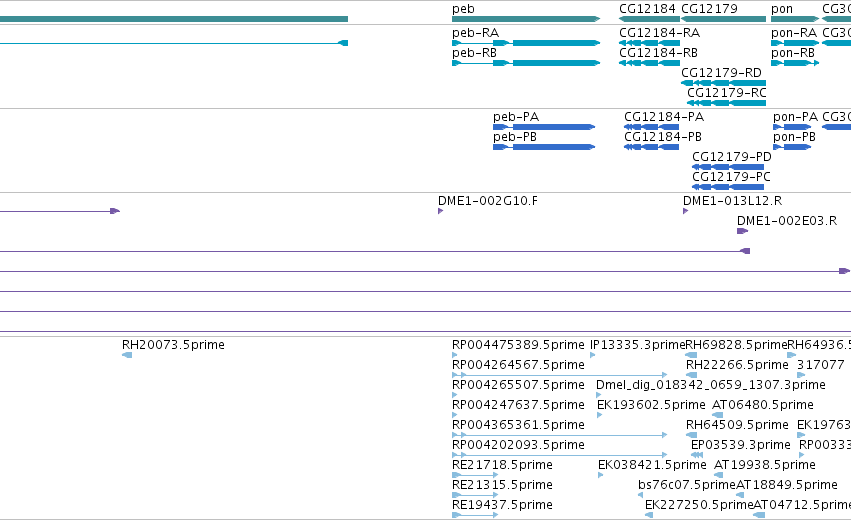Click the AT06480.5prime EST label
The image size is (851, 520).
coord(763,405)
